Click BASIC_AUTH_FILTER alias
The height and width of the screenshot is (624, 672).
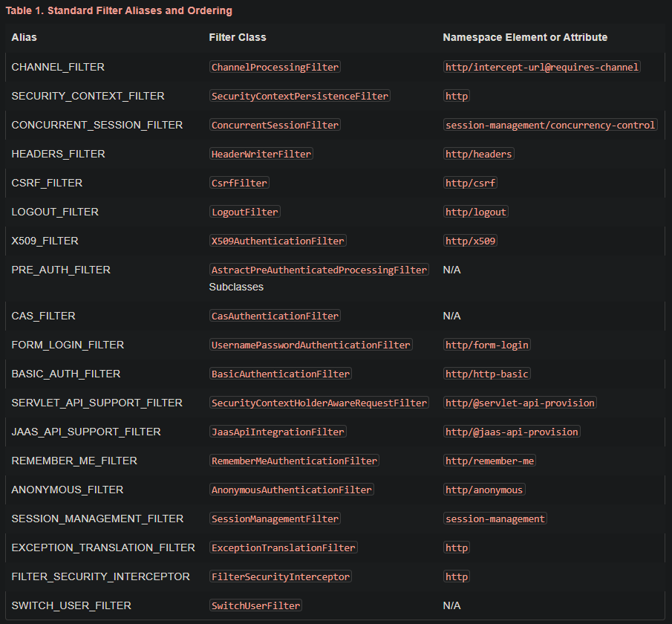pyautogui.click(x=66, y=374)
